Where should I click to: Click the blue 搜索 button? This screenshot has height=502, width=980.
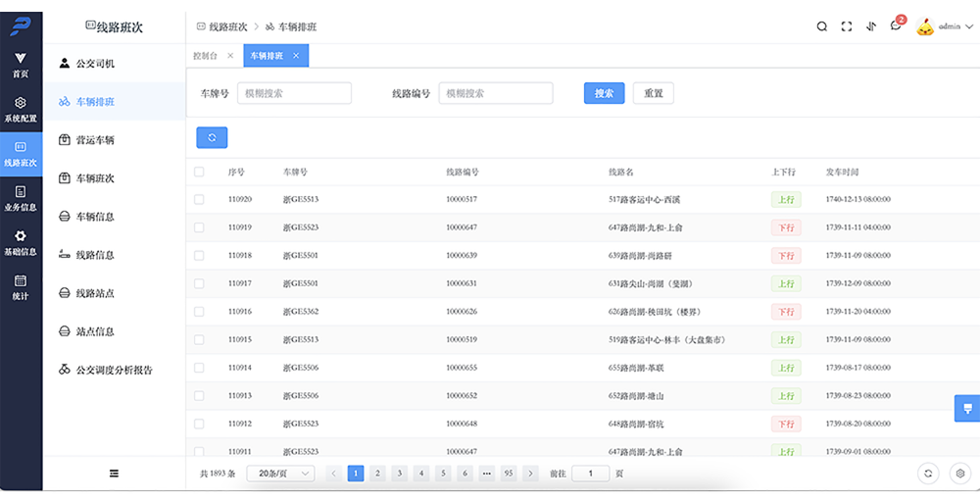[x=604, y=93]
